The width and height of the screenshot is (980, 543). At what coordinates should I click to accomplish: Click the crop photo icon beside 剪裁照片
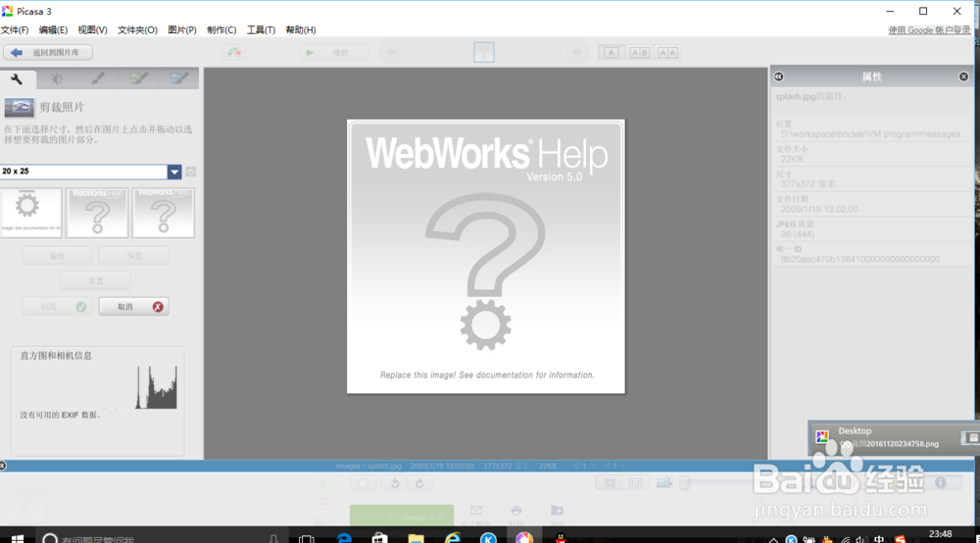coord(20,108)
